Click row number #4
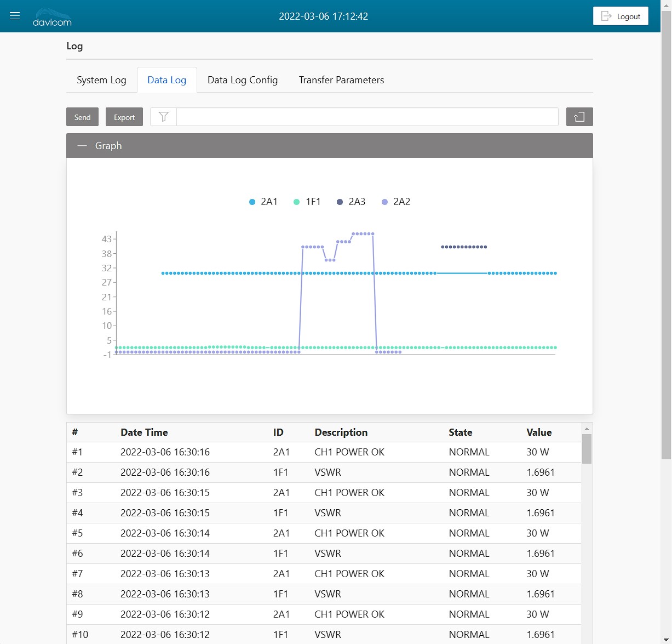 coord(77,513)
